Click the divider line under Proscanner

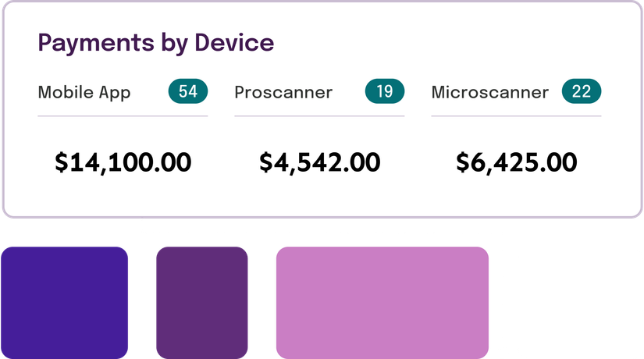(319, 116)
